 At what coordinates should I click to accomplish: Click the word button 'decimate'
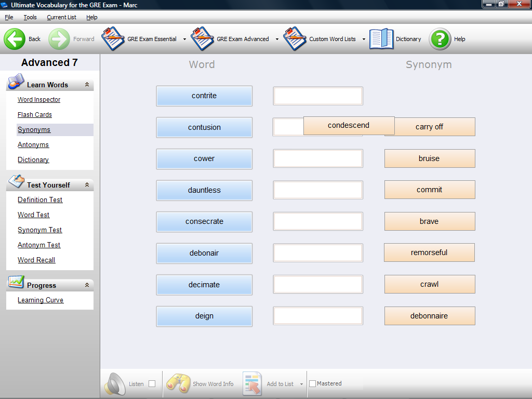point(204,285)
